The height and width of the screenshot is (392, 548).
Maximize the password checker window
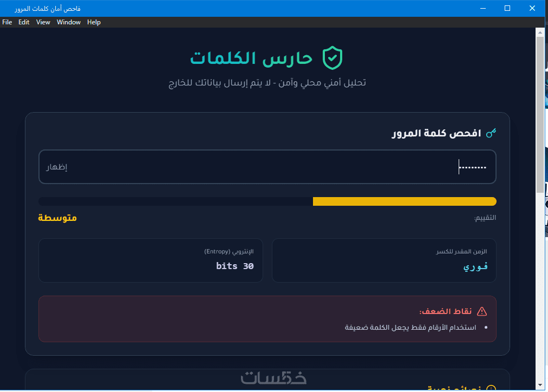[507, 8]
